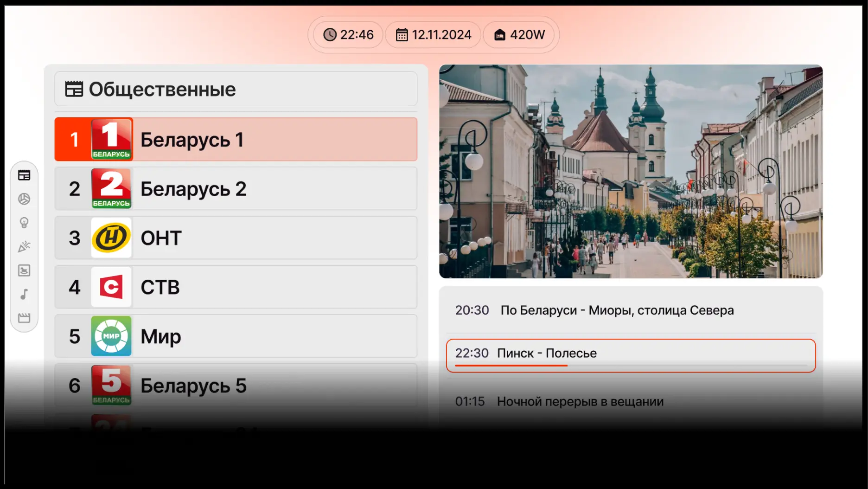Click the Общественные category header

pyautogui.click(x=236, y=89)
